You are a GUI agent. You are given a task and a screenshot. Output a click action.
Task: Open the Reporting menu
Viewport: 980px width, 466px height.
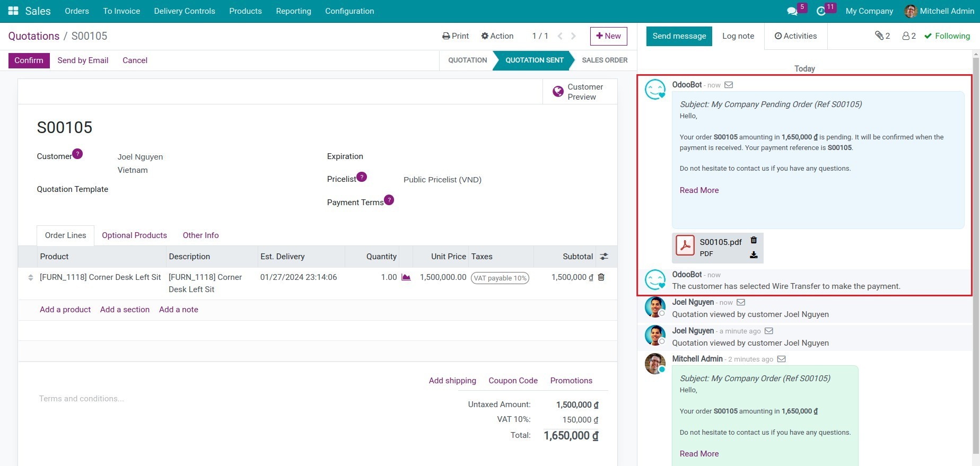[x=293, y=11]
